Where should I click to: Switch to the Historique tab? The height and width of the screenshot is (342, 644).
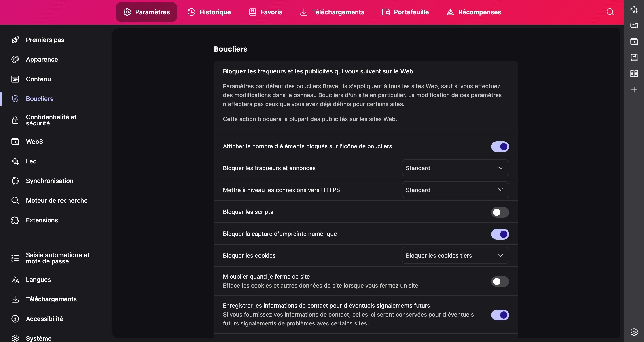click(x=209, y=12)
